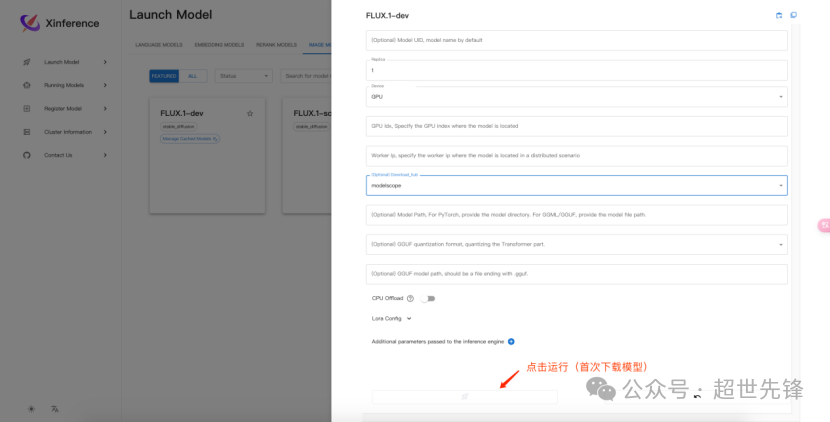Click the rocket launch button at drawer bottom
Screen dimensions: 830x422
click(x=465, y=397)
